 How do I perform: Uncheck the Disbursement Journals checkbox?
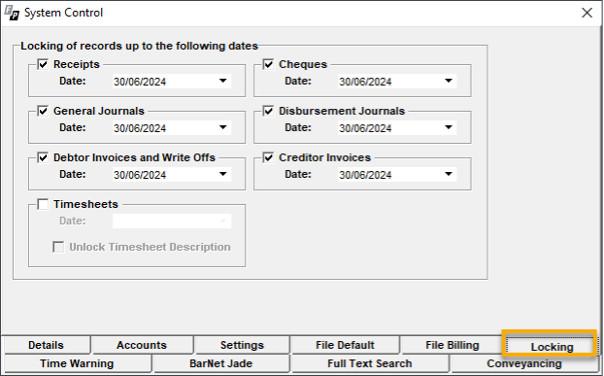click(268, 111)
